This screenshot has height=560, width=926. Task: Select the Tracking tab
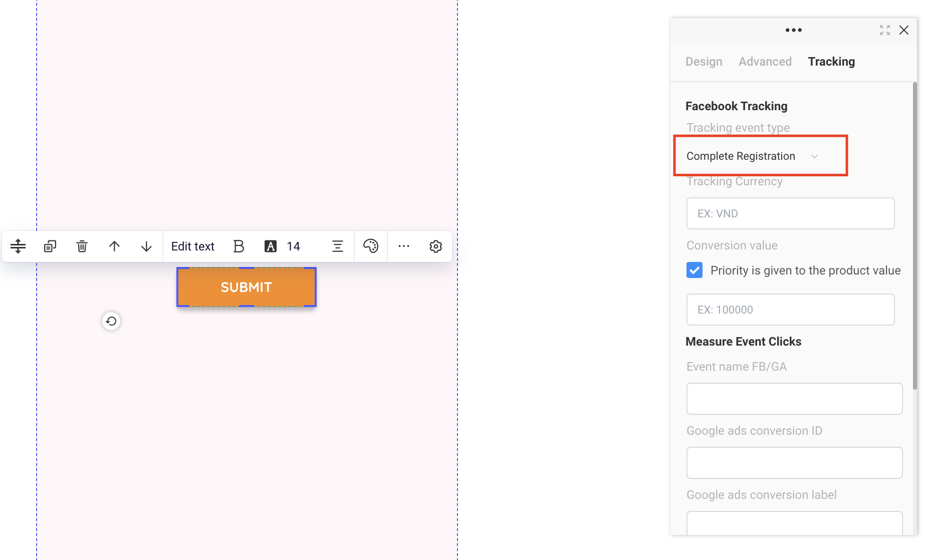[x=832, y=62]
